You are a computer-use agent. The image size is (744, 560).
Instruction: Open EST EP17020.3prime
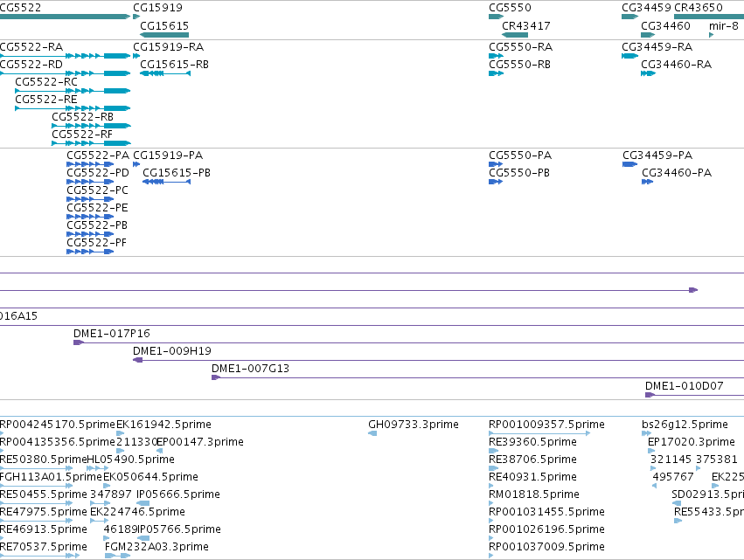tap(692, 442)
